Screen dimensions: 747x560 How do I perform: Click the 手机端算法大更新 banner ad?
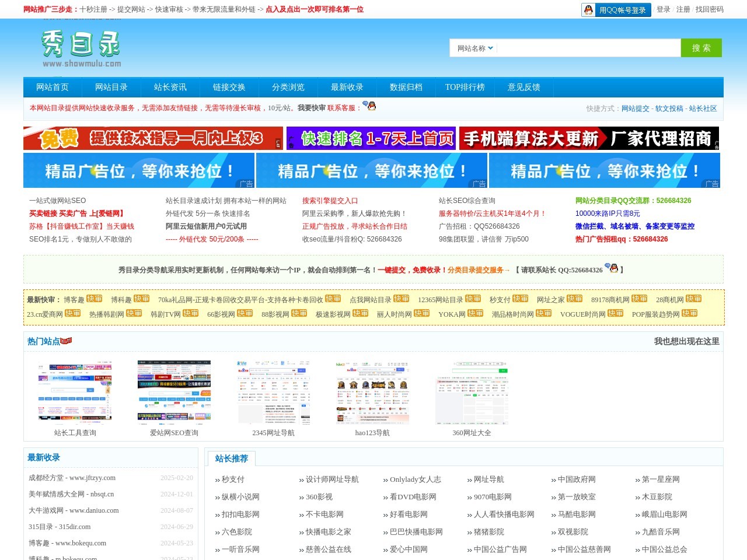pos(589,139)
